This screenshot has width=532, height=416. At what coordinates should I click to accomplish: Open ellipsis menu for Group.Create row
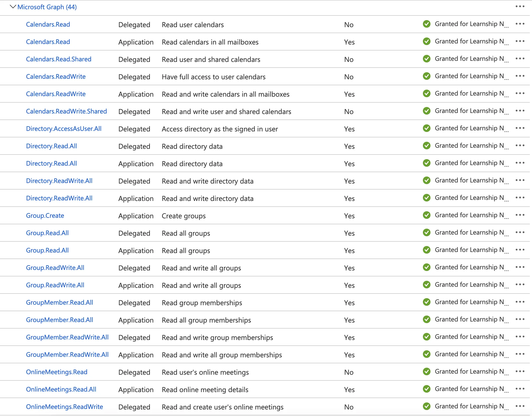520,215
